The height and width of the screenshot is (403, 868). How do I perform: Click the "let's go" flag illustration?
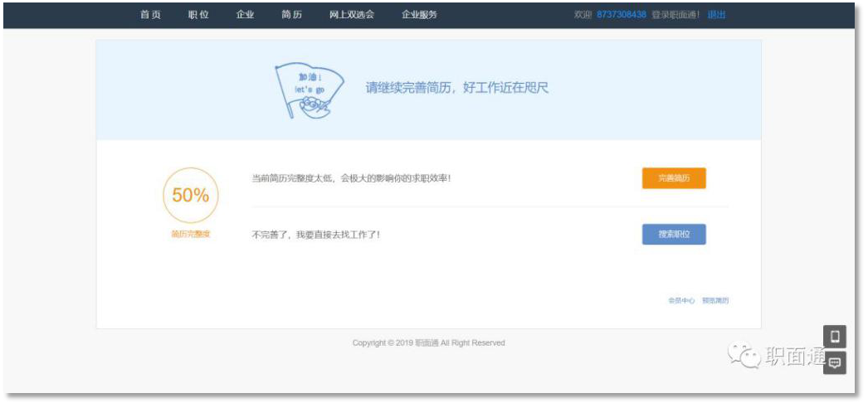pyautogui.click(x=309, y=90)
